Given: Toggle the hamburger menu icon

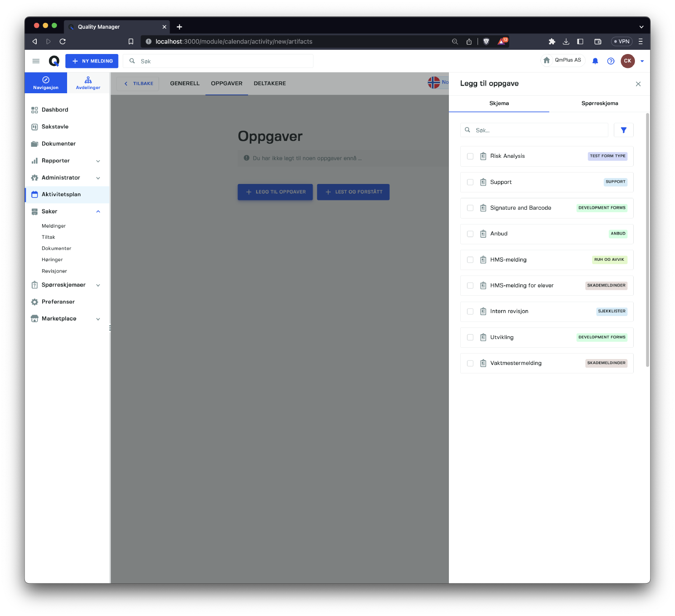Looking at the screenshot, I should tap(36, 61).
